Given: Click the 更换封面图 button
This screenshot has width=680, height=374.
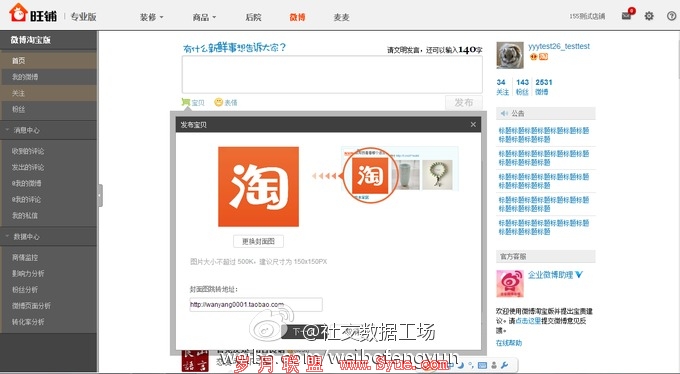Looking at the screenshot, I should click(x=258, y=241).
